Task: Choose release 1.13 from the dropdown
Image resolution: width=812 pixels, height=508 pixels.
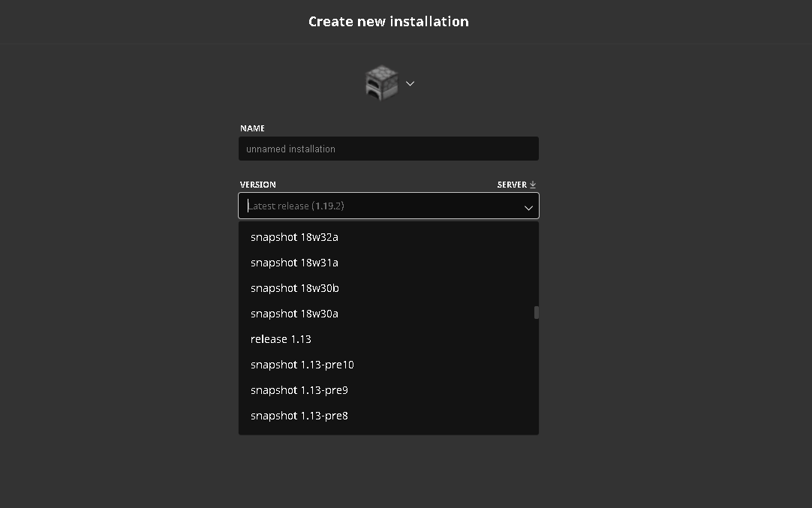Action: tap(281, 339)
